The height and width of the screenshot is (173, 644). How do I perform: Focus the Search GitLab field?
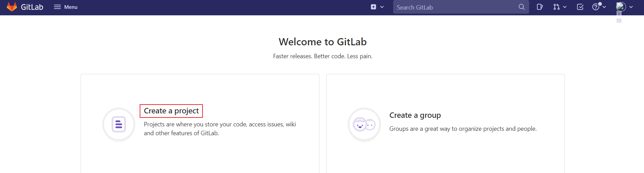pyautogui.click(x=455, y=7)
